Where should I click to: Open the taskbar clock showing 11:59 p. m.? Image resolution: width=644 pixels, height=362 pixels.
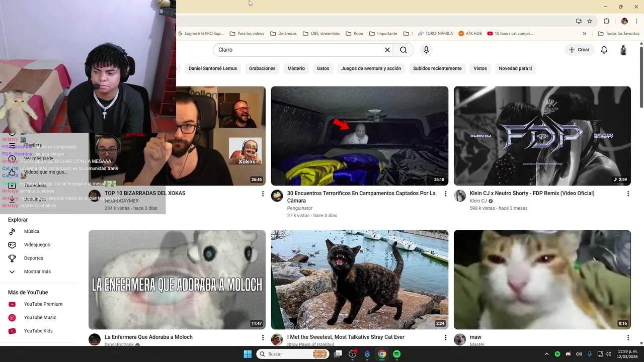tap(627, 354)
